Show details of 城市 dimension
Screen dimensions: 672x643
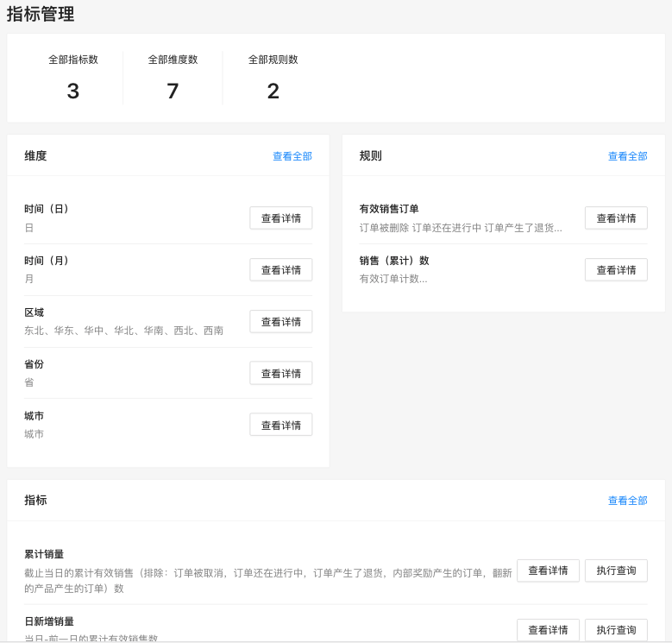click(280, 426)
